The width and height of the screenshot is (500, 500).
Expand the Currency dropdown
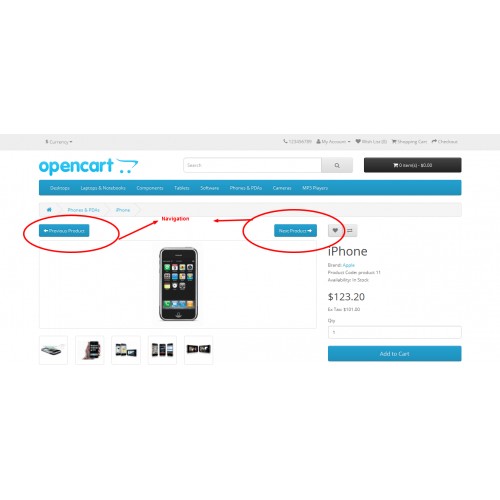[x=59, y=142]
